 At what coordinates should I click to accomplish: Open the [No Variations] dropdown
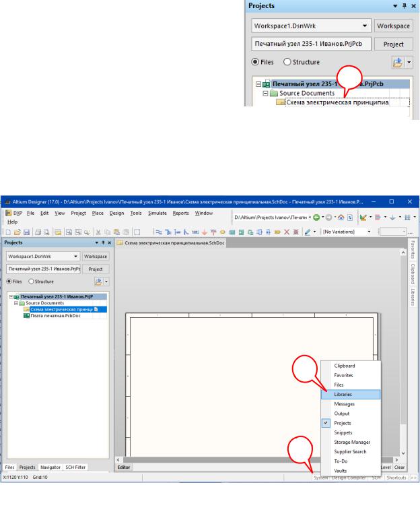click(x=369, y=232)
